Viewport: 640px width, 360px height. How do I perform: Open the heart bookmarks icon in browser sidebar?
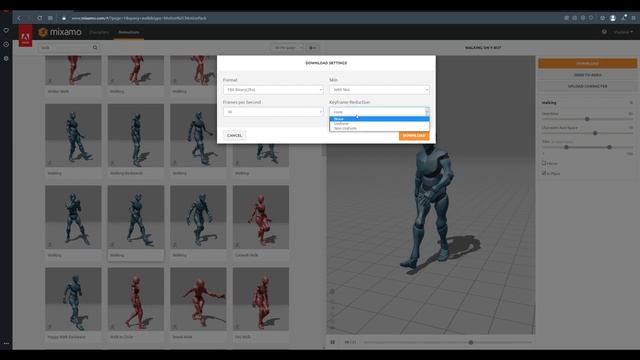pos(6,30)
